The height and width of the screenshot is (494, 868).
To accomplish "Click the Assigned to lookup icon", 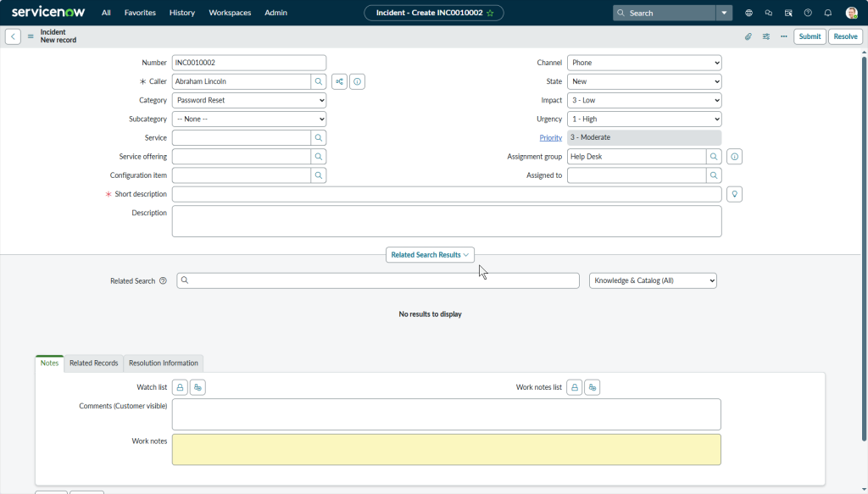I will point(714,175).
